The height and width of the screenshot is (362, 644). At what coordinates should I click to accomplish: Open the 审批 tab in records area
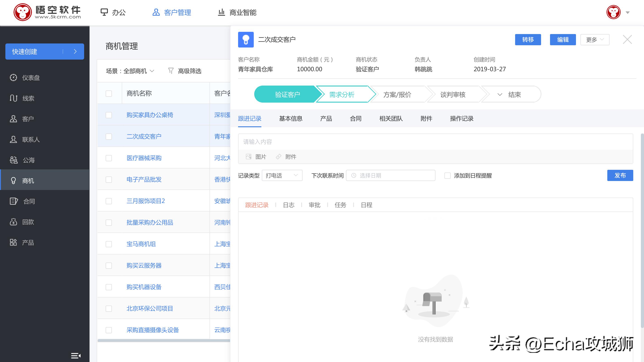(x=314, y=205)
